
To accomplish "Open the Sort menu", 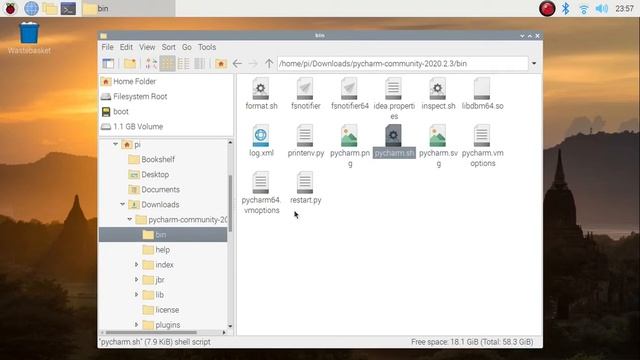I will pos(168,47).
